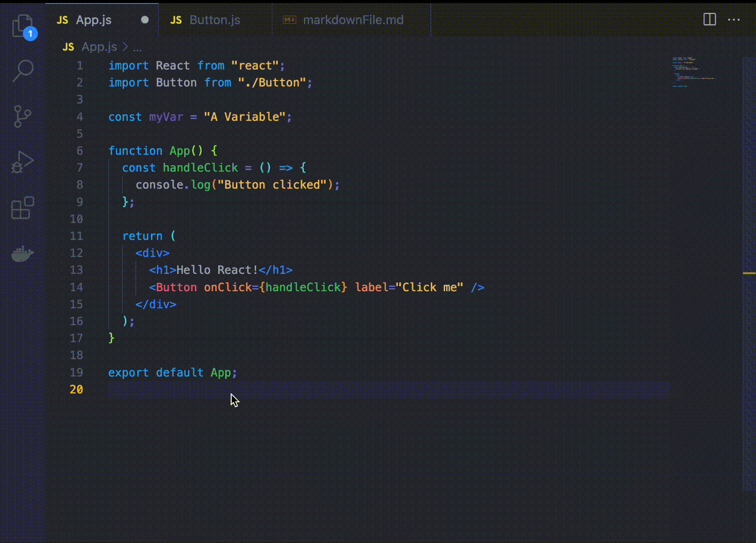
Task: Open the Search view
Action: tap(23, 71)
